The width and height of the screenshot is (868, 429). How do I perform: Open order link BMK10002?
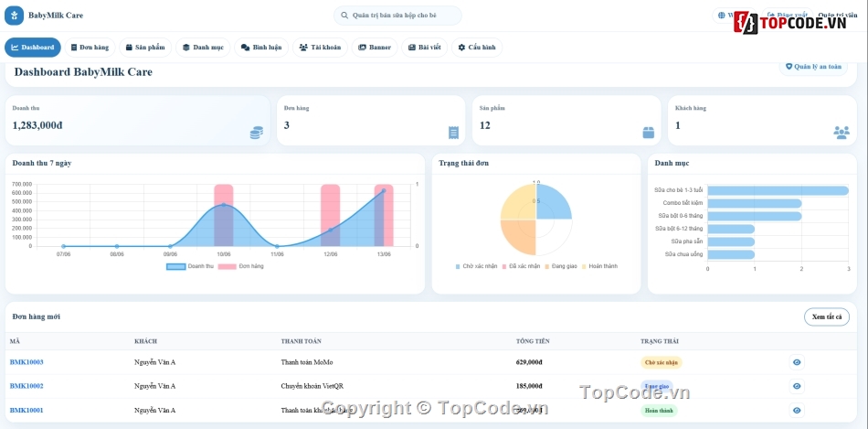click(x=26, y=386)
